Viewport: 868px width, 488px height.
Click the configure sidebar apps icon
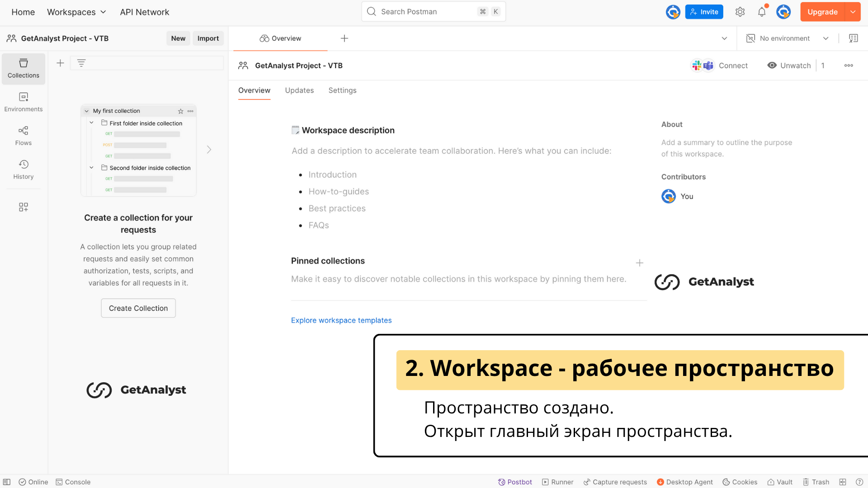click(x=24, y=207)
